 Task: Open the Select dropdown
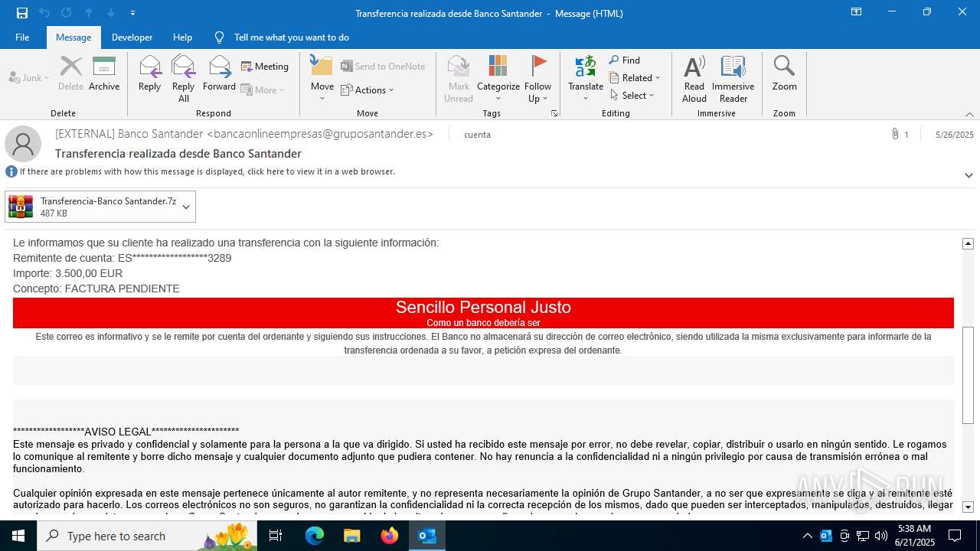632,96
